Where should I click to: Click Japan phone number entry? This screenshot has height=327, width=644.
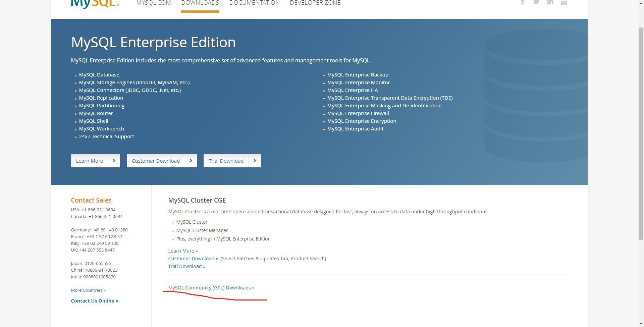pyautogui.click(x=91, y=263)
